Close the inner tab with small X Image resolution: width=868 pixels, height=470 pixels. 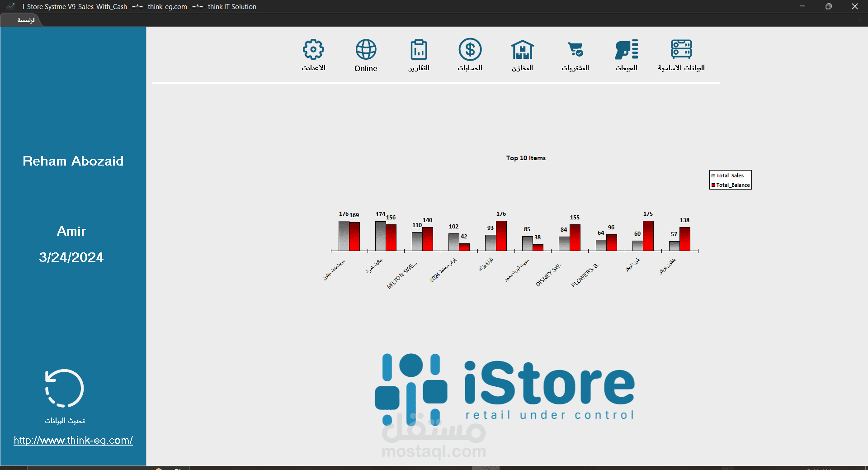coord(861,20)
